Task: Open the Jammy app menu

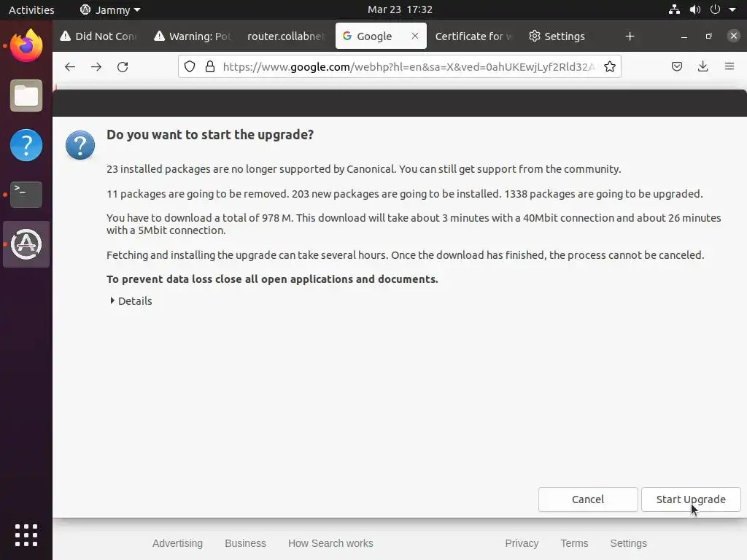Action: [x=111, y=9]
